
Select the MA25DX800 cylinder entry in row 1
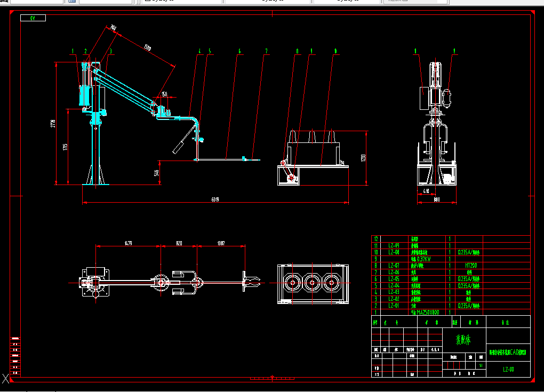click(x=425, y=312)
